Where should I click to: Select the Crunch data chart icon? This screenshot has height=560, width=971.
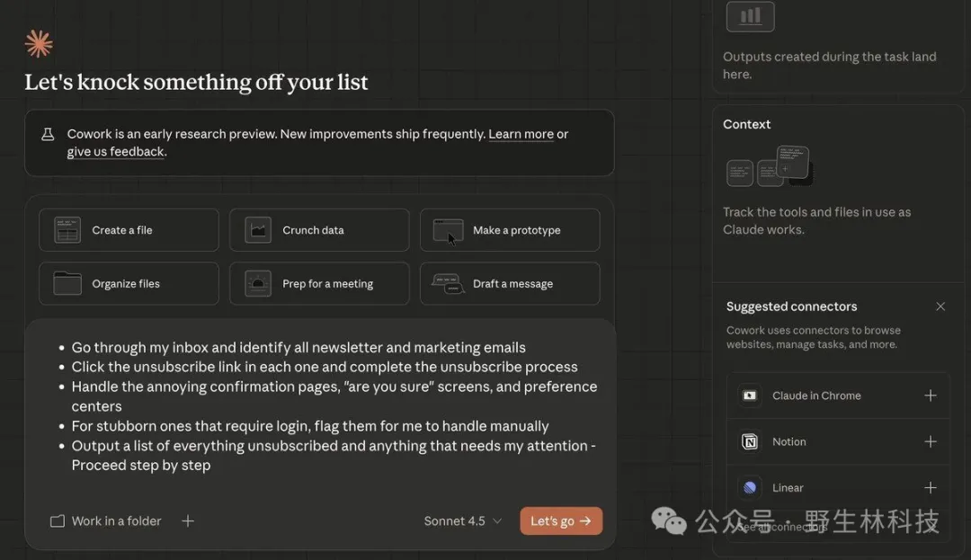258,230
